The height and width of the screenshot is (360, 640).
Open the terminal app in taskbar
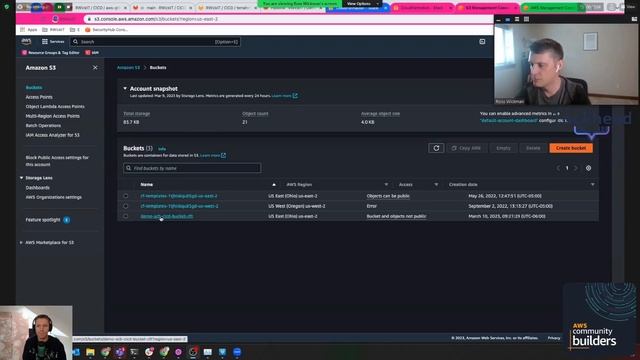(x=134, y=352)
